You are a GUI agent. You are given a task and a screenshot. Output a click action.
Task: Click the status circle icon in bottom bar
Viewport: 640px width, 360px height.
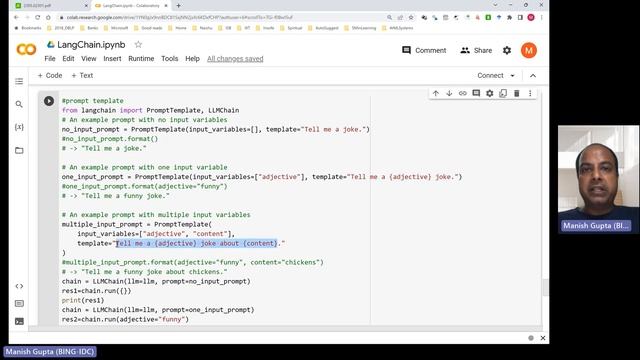point(531,338)
